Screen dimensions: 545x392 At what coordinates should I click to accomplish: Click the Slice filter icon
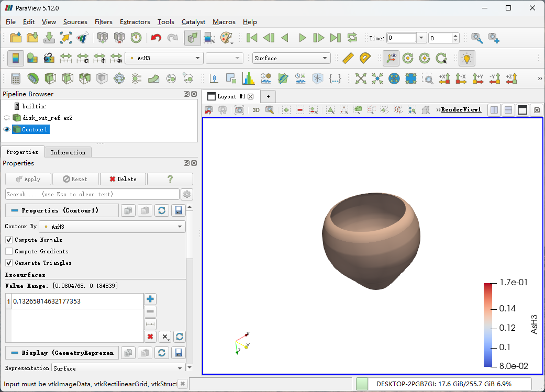[x=67, y=79]
